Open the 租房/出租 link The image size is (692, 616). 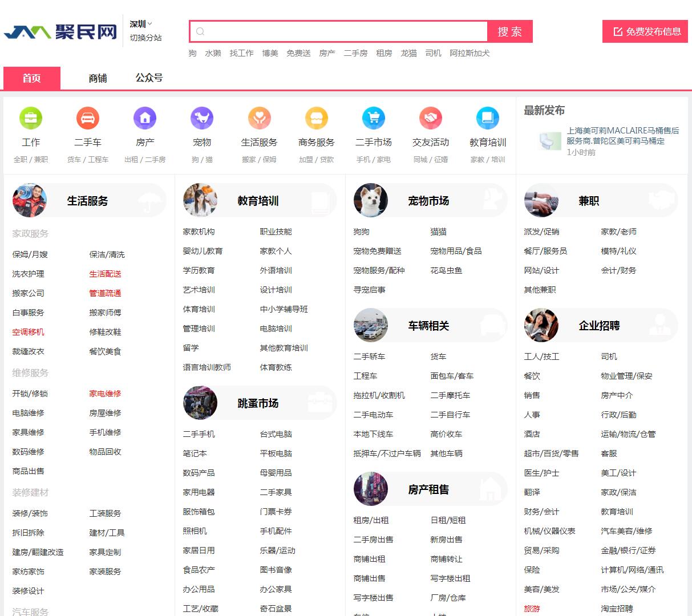click(x=371, y=520)
